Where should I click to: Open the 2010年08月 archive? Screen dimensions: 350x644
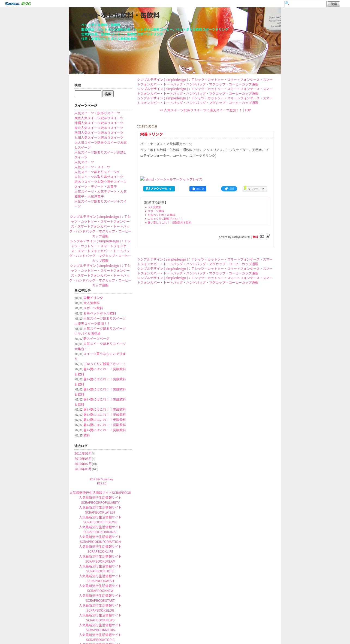tap(83, 459)
